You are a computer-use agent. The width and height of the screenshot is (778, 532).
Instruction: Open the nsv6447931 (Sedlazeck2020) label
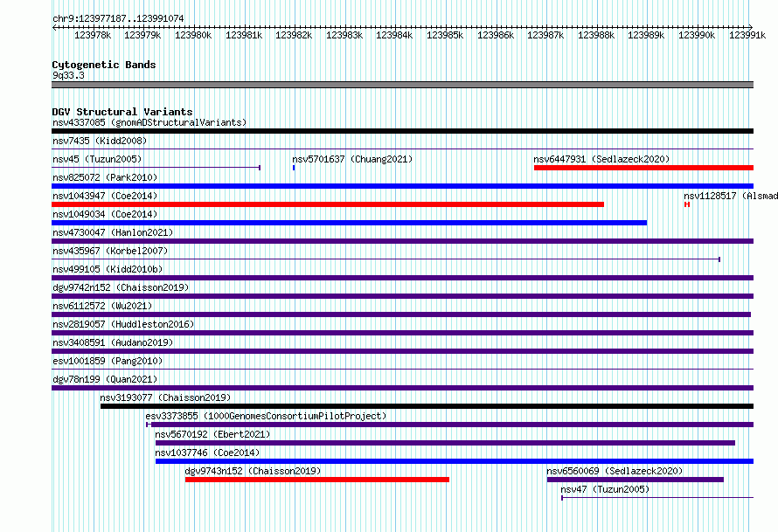click(x=601, y=159)
